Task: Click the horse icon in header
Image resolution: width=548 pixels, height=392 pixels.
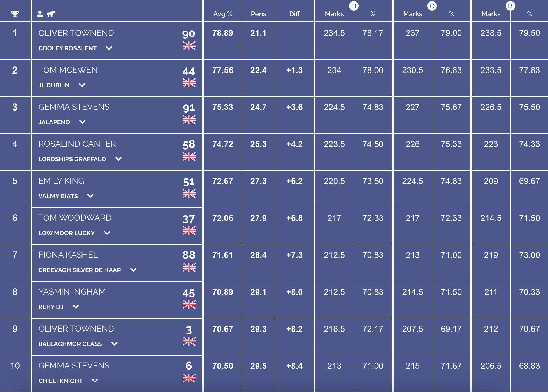Action: point(51,14)
